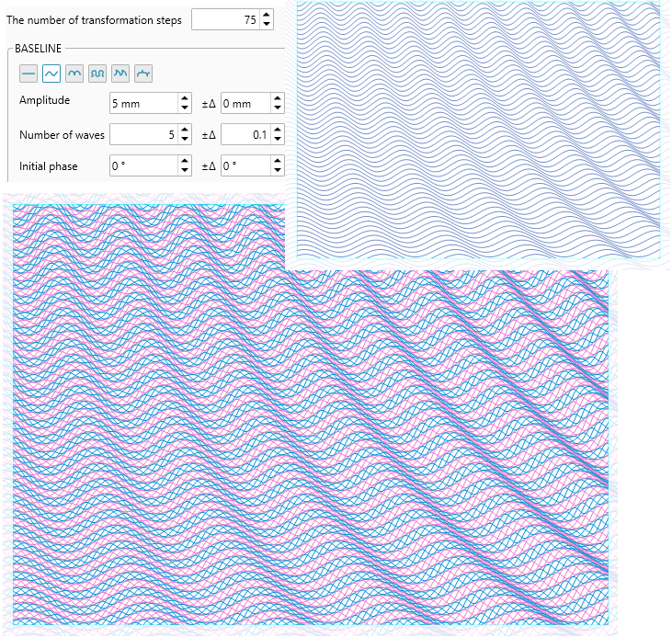Image resolution: width=672 pixels, height=637 pixels.
Task: Click the Initial phase delta field
Action: point(246,165)
